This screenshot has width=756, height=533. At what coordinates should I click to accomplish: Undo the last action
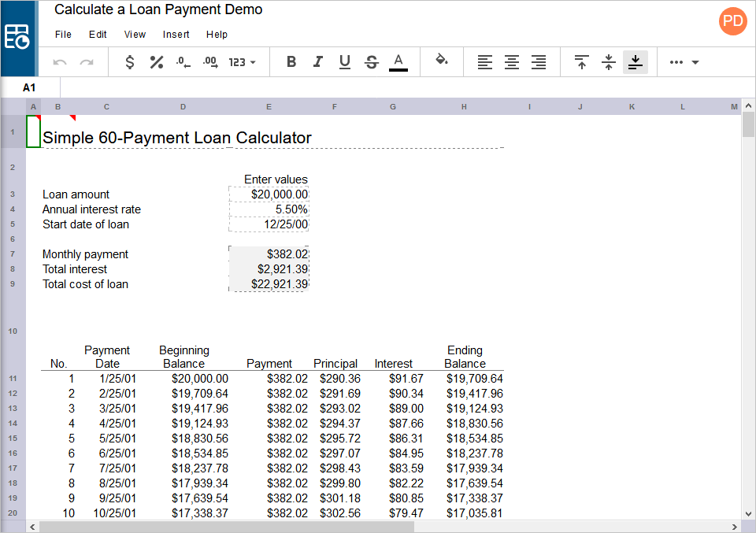[x=60, y=62]
